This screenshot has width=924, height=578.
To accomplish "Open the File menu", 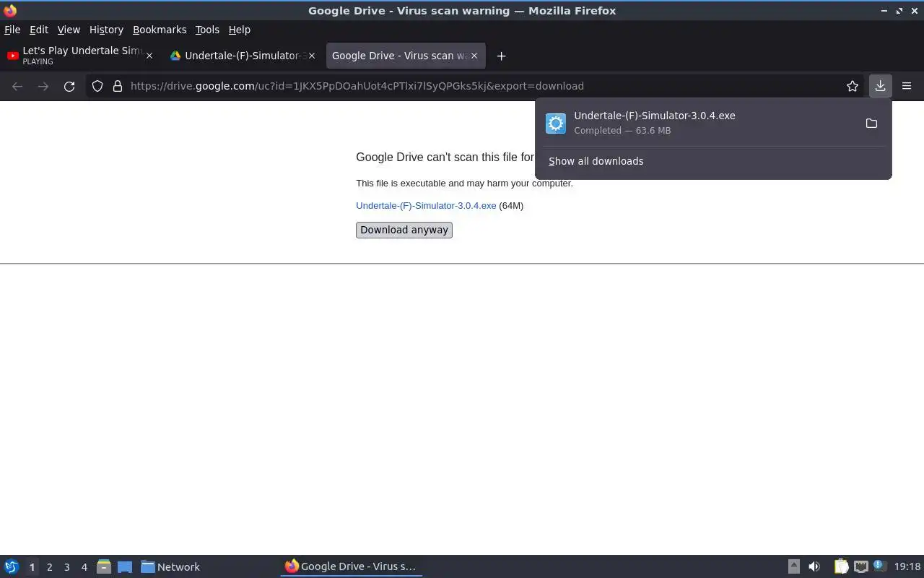I will (x=12, y=30).
